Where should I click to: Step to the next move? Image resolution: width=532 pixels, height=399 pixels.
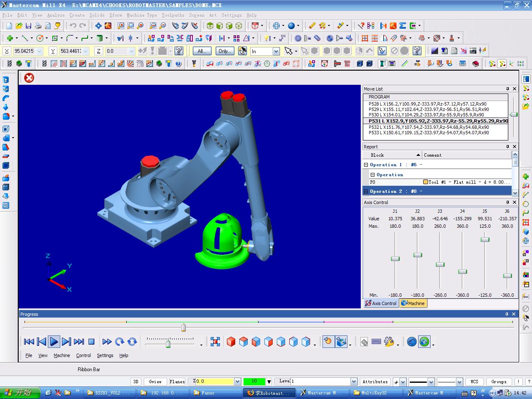click(x=66, y=342)
